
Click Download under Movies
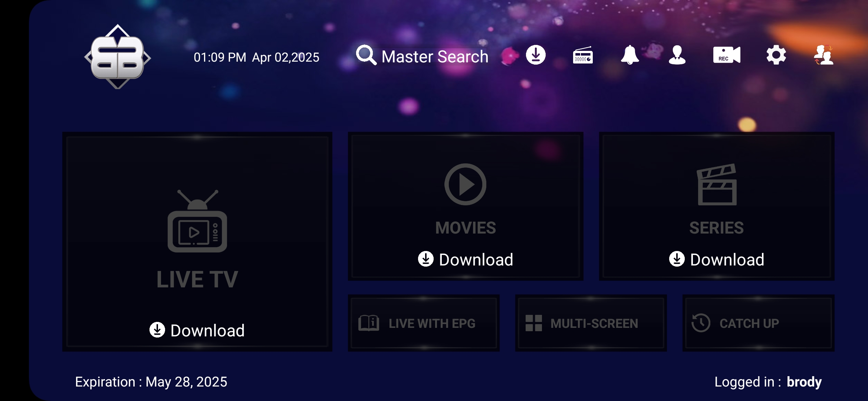466,259
